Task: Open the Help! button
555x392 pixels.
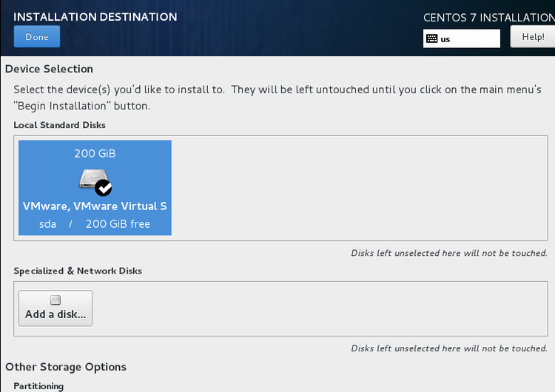Action: tap(532, 37)
